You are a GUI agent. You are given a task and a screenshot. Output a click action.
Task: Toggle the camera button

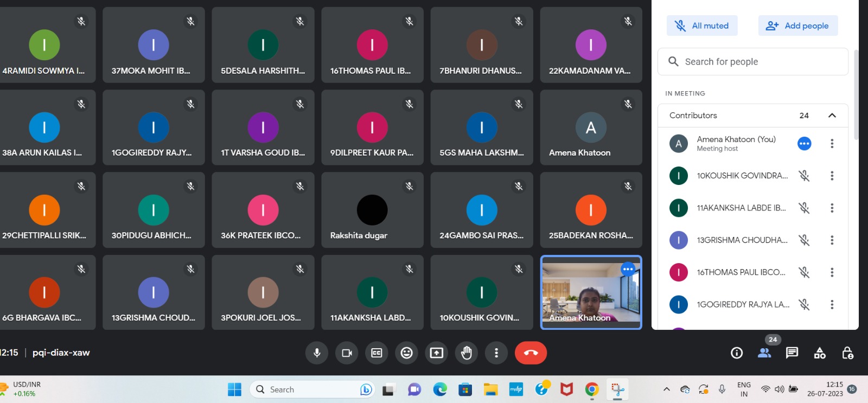[347, 353]
